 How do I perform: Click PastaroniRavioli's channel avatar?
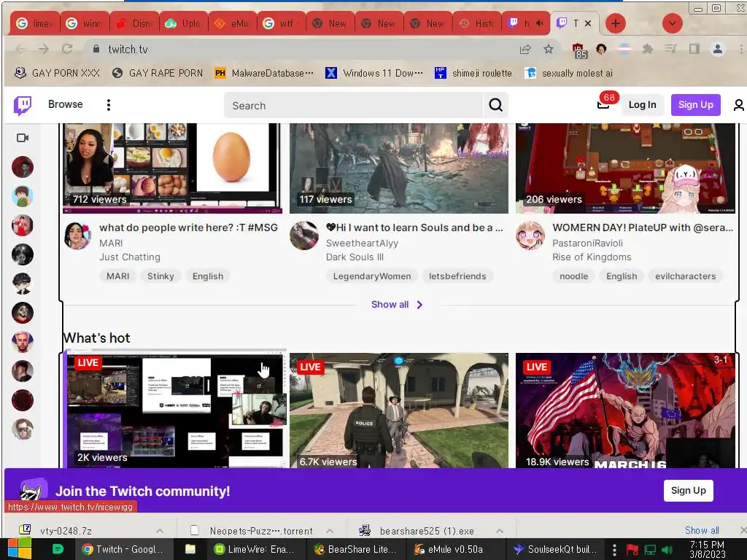point(530,236)
